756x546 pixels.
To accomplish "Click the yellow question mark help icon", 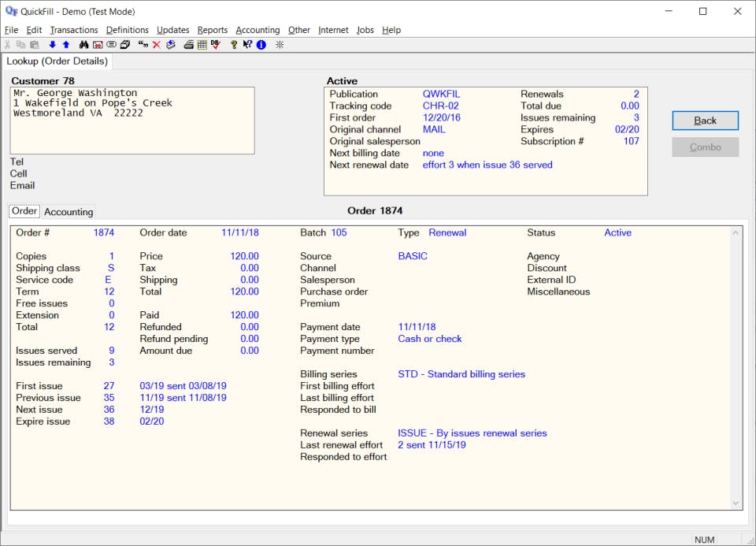I will tap(234, 45).
